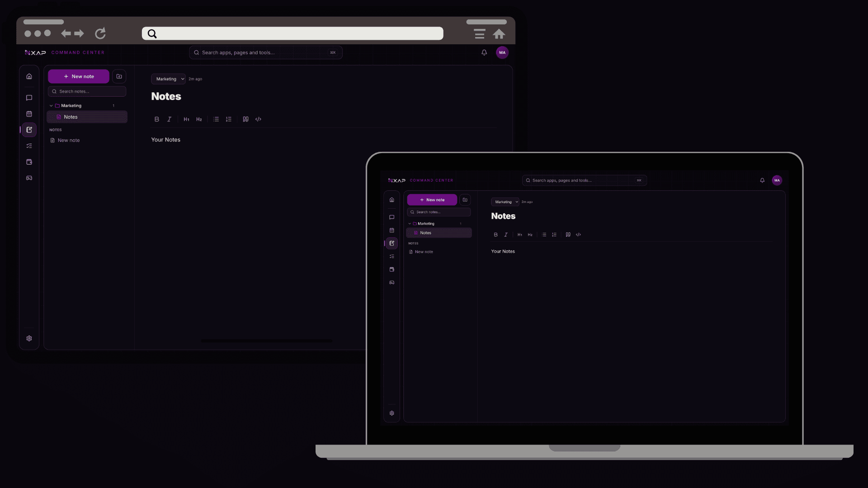Viewport: 868px width, 488px height.
Task: Open Home icon in laptop screen sidebar
Action: point(392,200)
